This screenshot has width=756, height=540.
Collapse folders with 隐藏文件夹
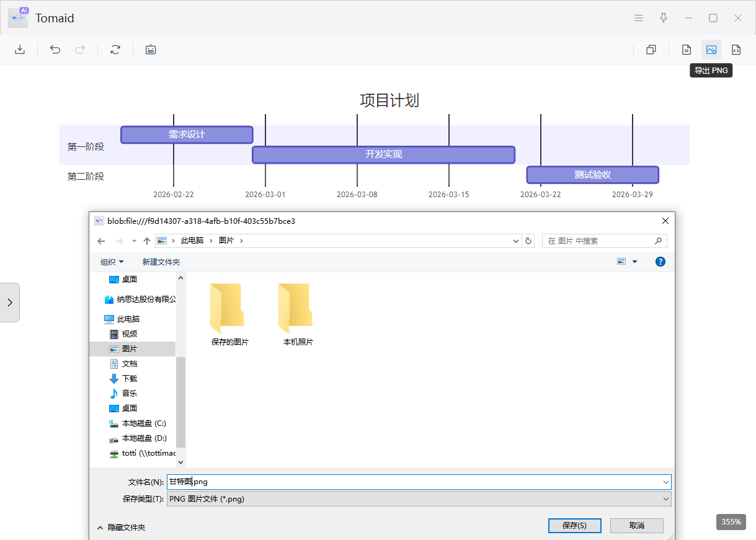pyautogui.click(x=121, y=527)
